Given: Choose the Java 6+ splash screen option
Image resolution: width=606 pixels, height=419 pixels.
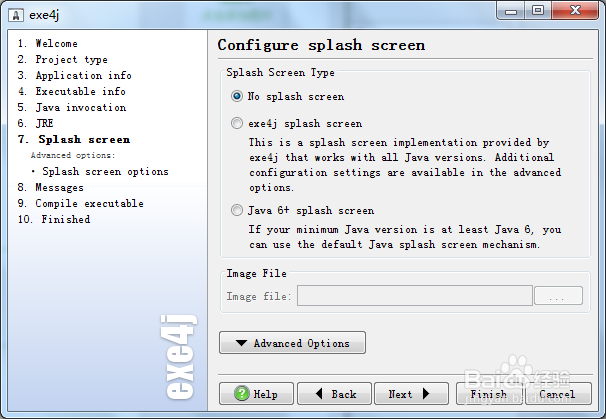Looking at the screenshot, I should click(x=237, y=210).
